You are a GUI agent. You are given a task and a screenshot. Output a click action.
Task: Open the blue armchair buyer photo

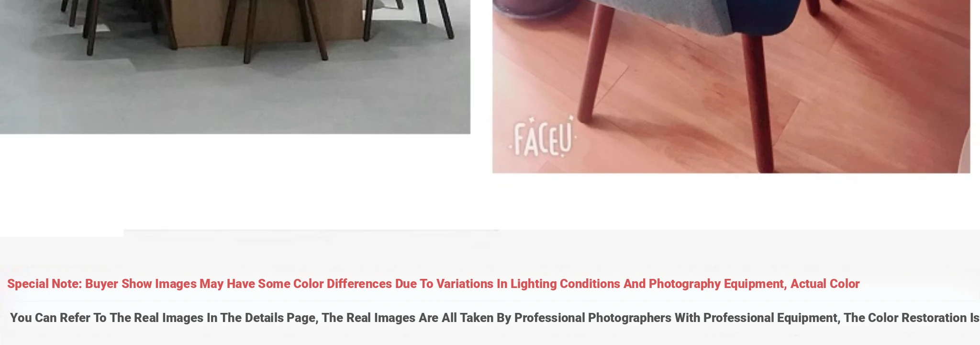(x=731, y=86)
